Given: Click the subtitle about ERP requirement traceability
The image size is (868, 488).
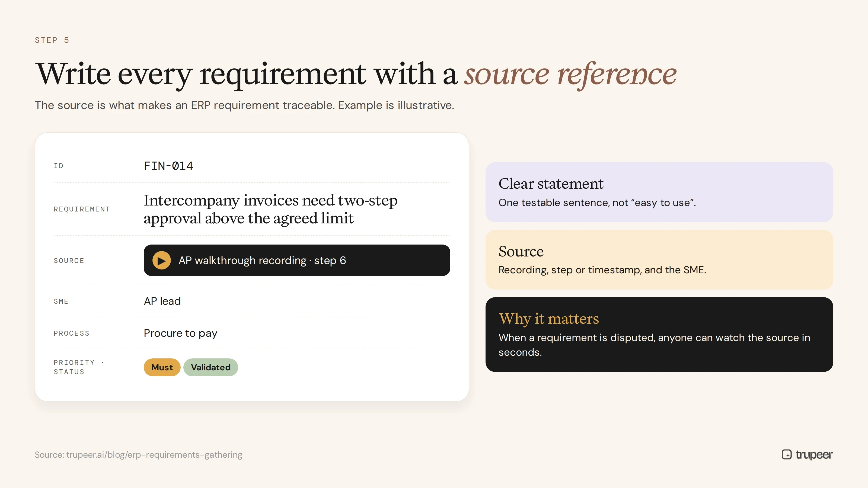Looking at the screenshot, I should [244, 105].
